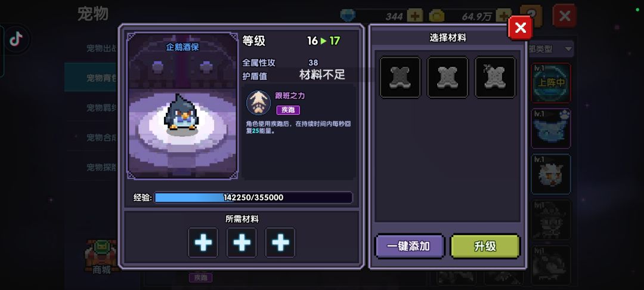Click the TikTok icon on left edge
Image resolution: width=644 pixels, height=290 pixels.
tap(16, 39)
